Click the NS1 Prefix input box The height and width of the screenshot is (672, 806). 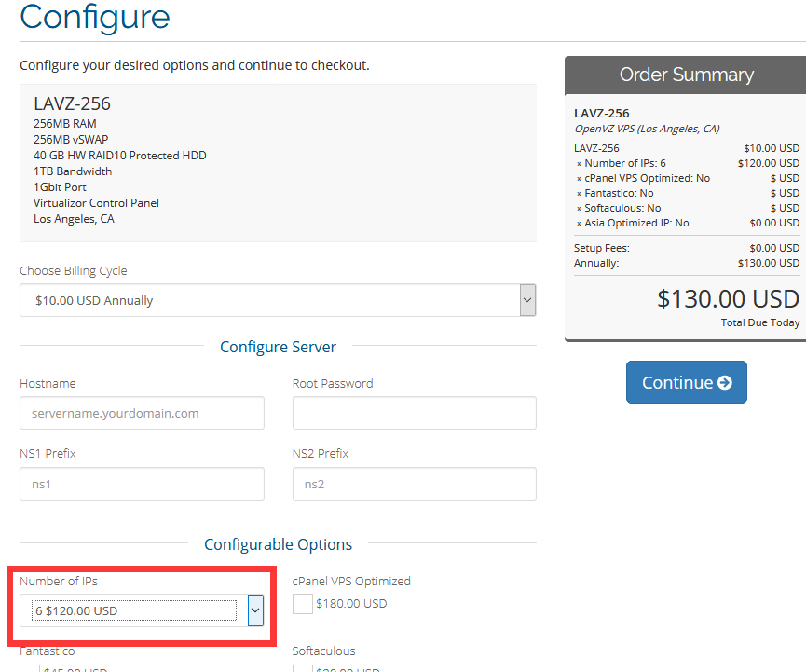coord(142,484)
